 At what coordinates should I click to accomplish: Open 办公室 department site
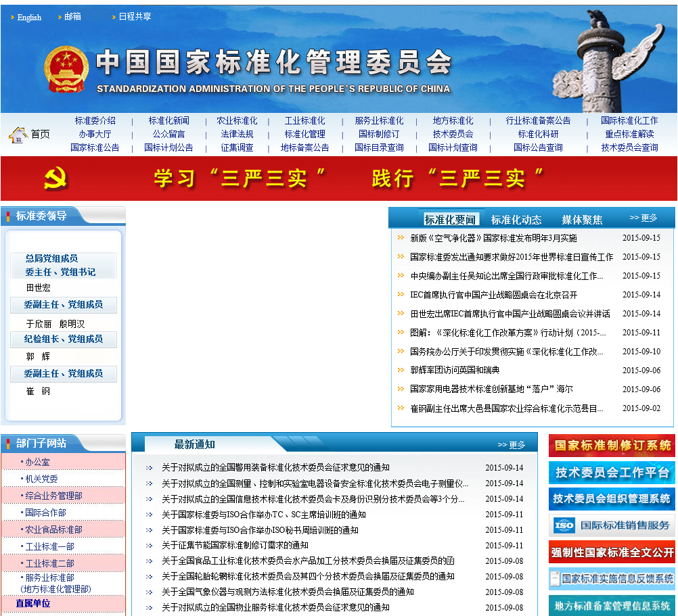[x=37, y=463]
